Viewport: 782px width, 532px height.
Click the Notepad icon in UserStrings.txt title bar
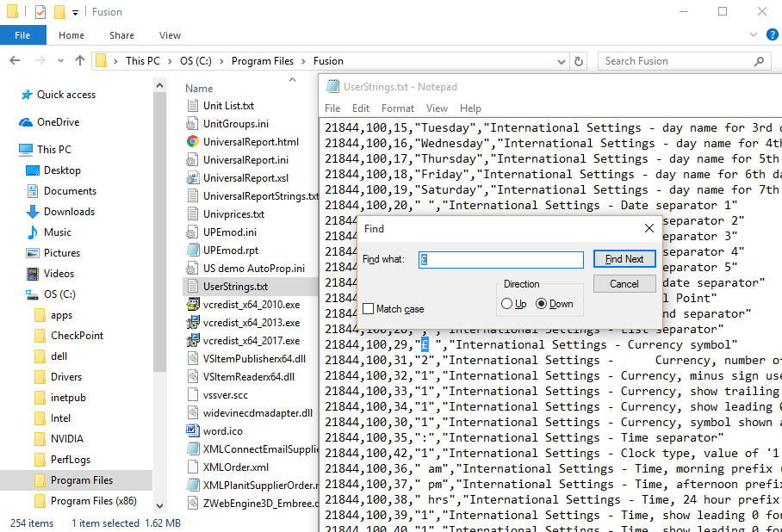332,86
